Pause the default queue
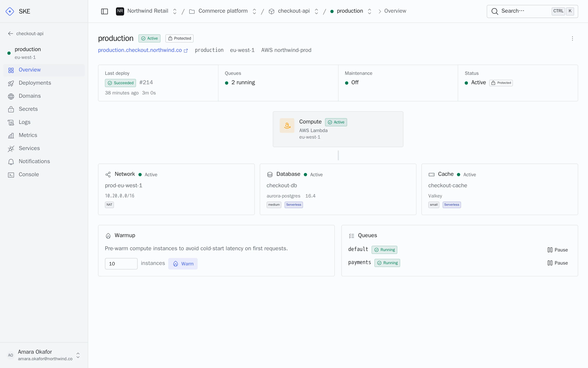The height and width of the screenshot is (368, 588). tap(558, 250)
